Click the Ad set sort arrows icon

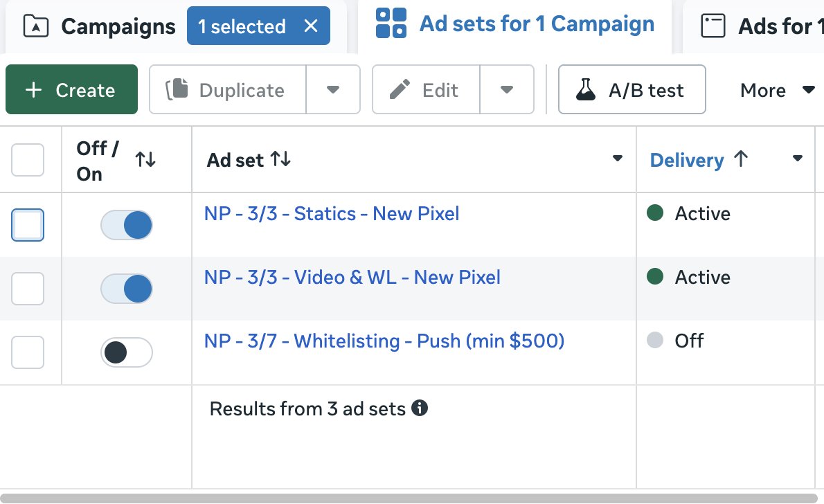pyautogui.click(x=280, y=160)
